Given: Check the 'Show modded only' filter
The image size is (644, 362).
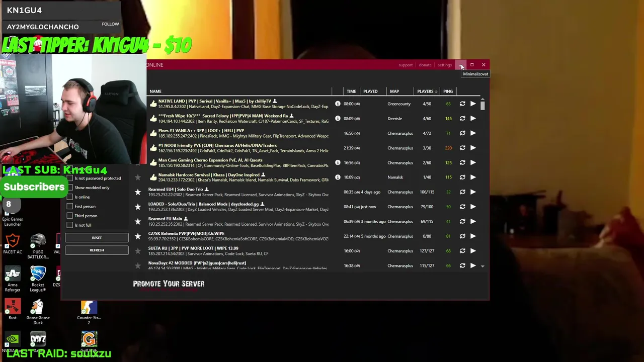Looking at the screenshot, I should point(70,188).
